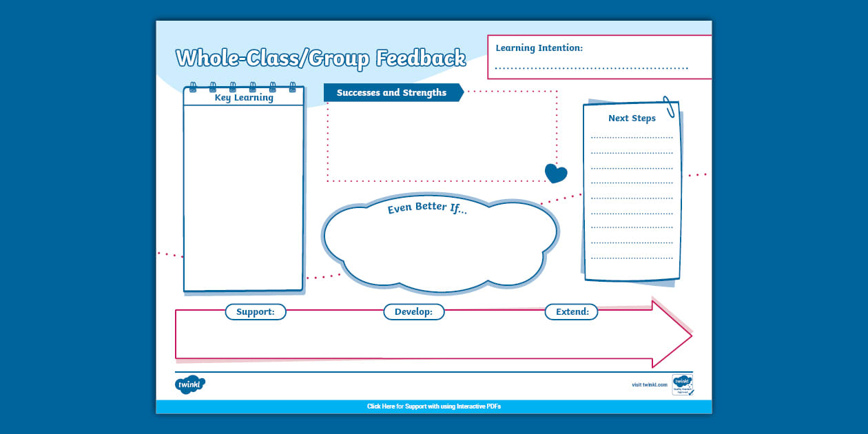Click the blue heart icon
The width and height of the screenshot is (868, 434).
pos(555,174)
